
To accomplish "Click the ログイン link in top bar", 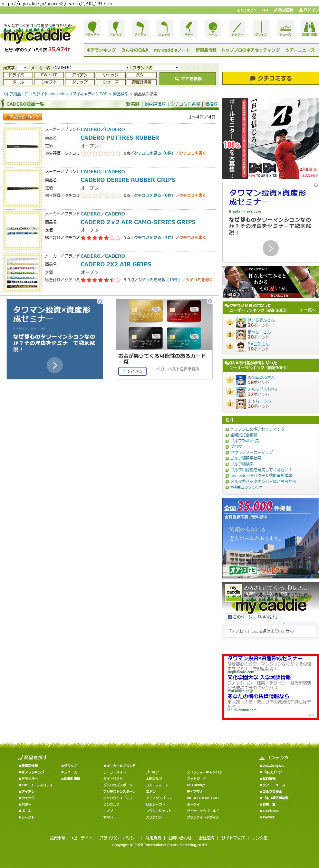I will pyautogui.click(x=309, y=10).
